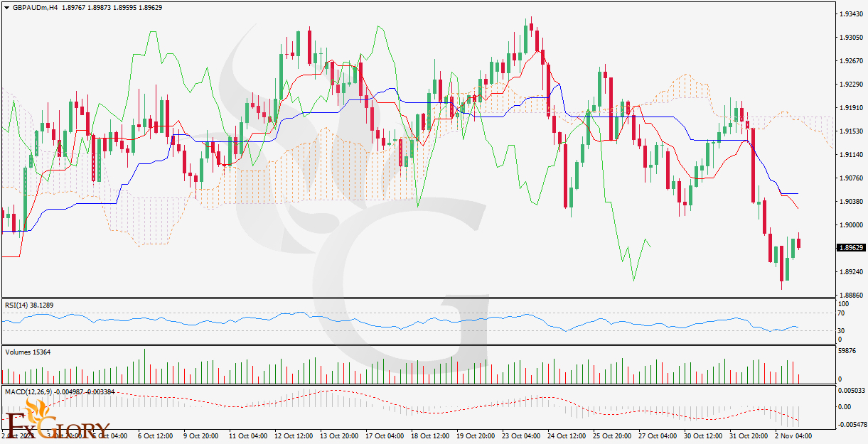This screenshot has width=868, height=444.
Task: Click the -0.005478 value on the MACD scale
Action: pos(851,423)
